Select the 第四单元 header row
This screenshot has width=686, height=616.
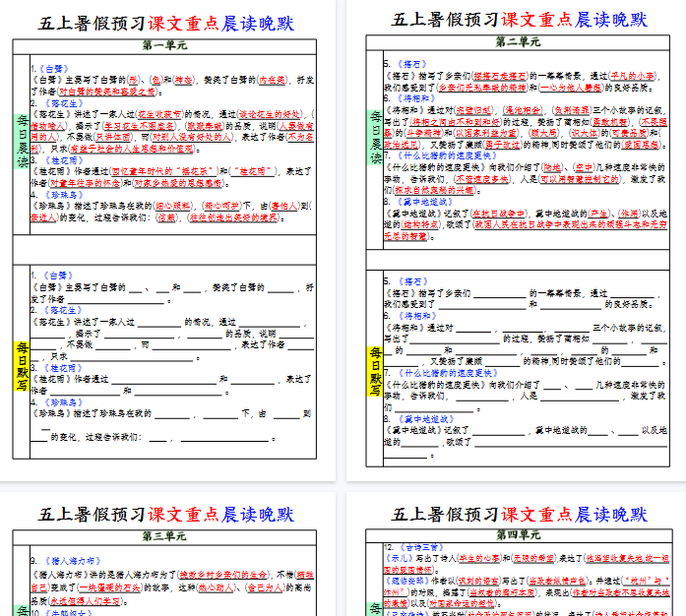click(518, 536)
